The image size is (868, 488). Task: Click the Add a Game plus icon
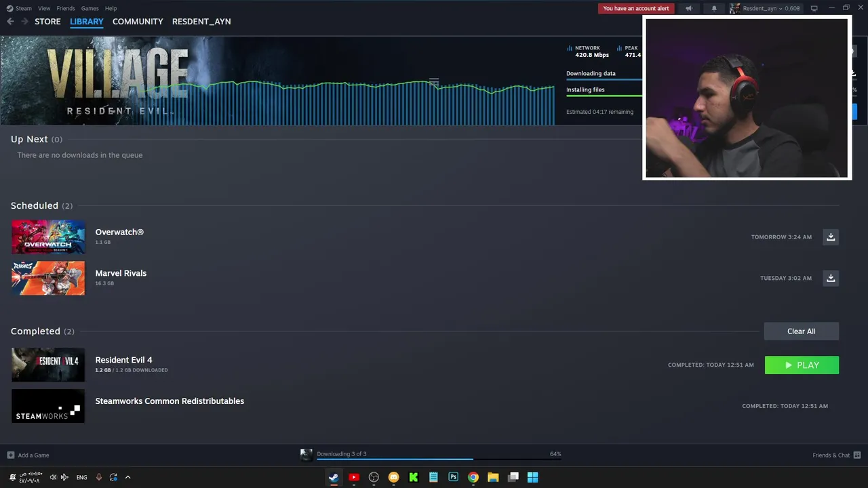point(10,455)
